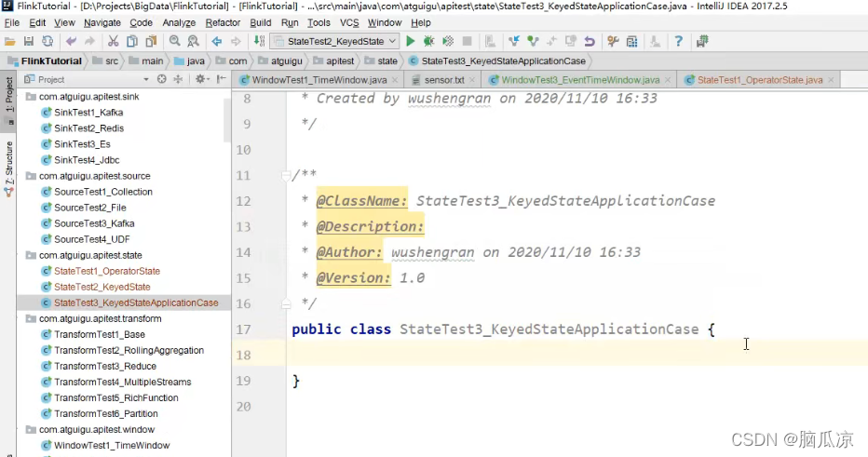Select SourceTest4_UDF in project tree
The image size is (868, 457).
coord(92,239)
